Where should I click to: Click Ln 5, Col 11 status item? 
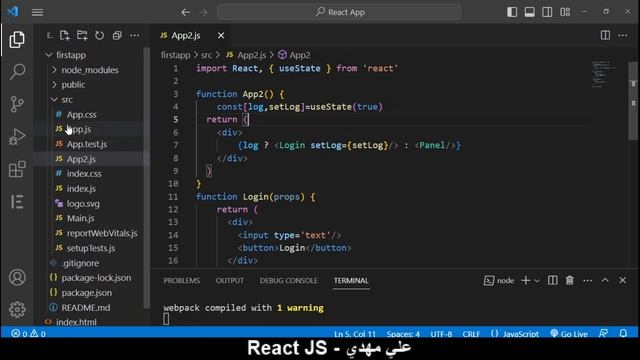tap(355, 334)
